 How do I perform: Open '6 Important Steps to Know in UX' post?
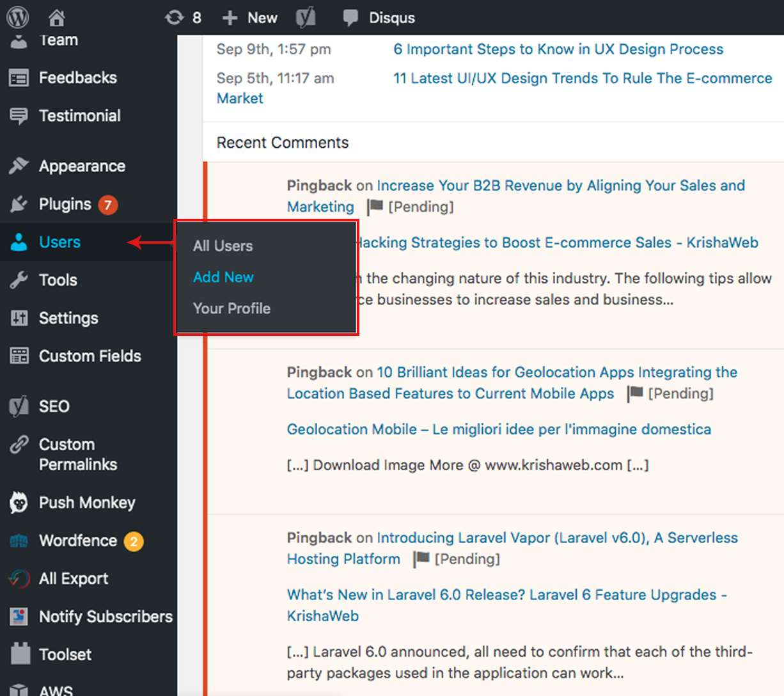coord(558,49)
